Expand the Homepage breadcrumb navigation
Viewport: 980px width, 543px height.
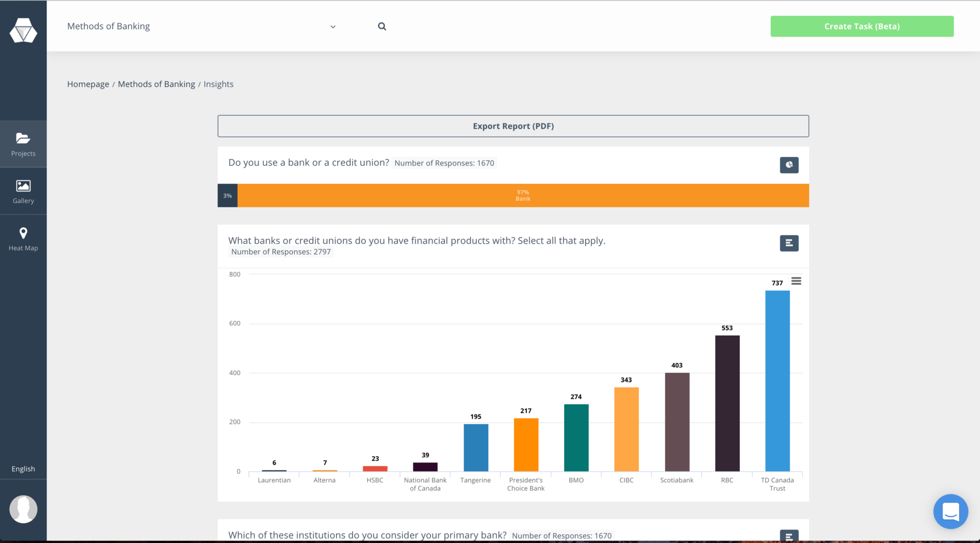coord(88,84)
